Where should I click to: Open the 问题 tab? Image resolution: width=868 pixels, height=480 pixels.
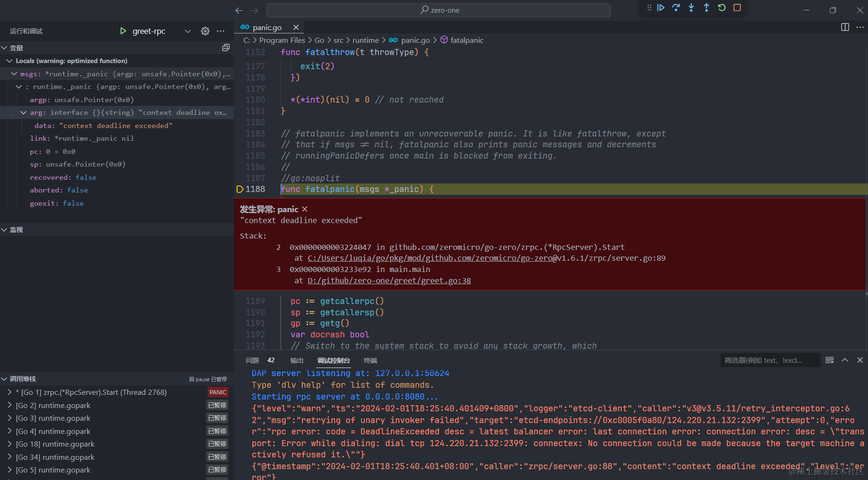point(252,360)
